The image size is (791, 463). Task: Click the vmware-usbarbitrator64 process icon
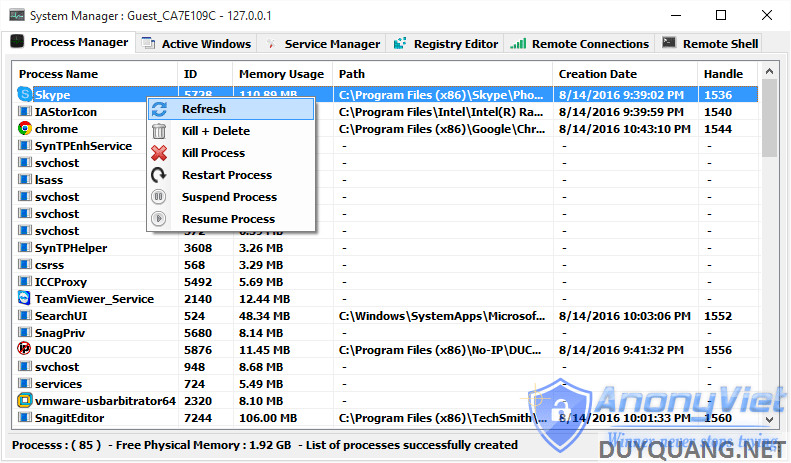(x=24, y=400)
